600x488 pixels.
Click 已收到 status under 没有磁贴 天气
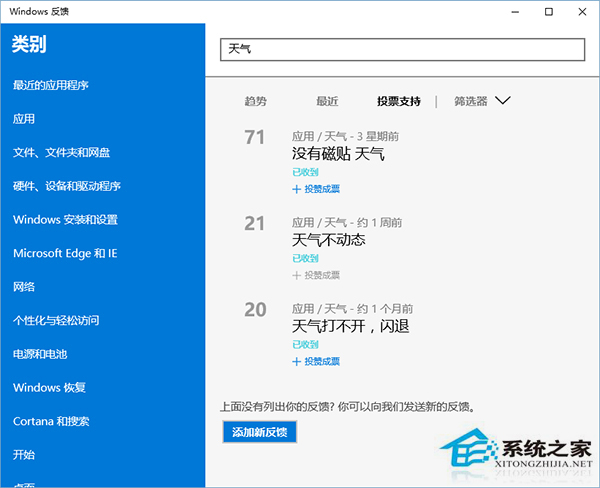pos(305,172)
